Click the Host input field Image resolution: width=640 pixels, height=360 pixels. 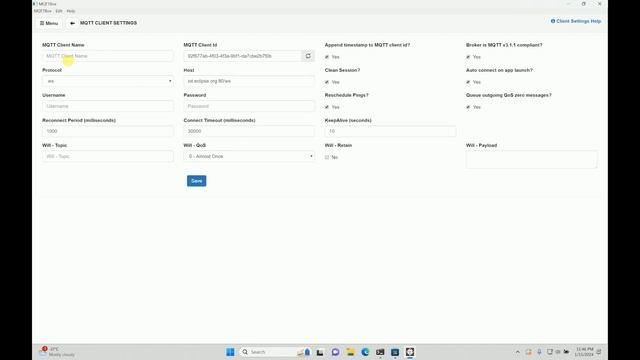249,81
